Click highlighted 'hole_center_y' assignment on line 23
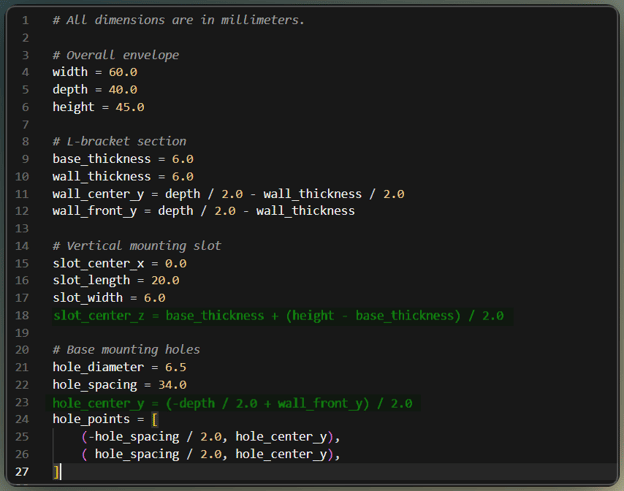624x491 pixels. (232, 403)
